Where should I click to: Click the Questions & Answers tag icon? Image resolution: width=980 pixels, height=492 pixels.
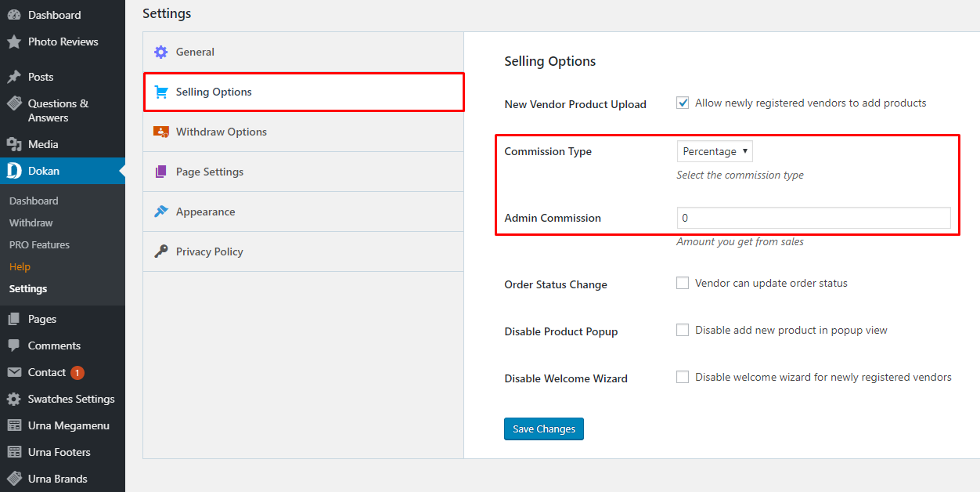click(14, 103)
